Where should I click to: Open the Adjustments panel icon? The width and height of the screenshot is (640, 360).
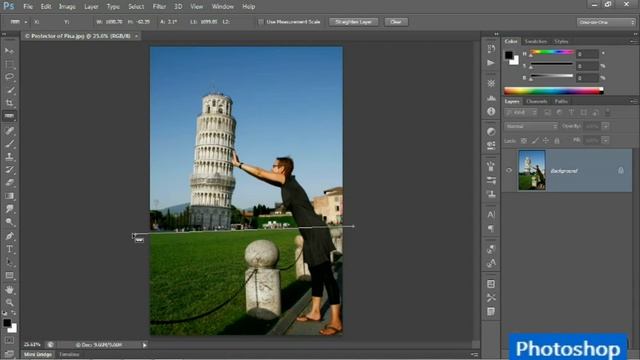491,132
